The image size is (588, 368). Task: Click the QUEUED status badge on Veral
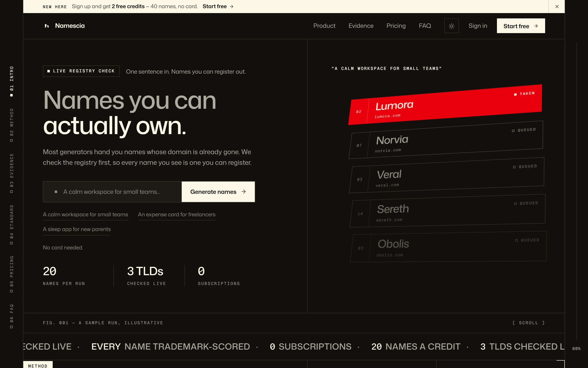[525, 166]
